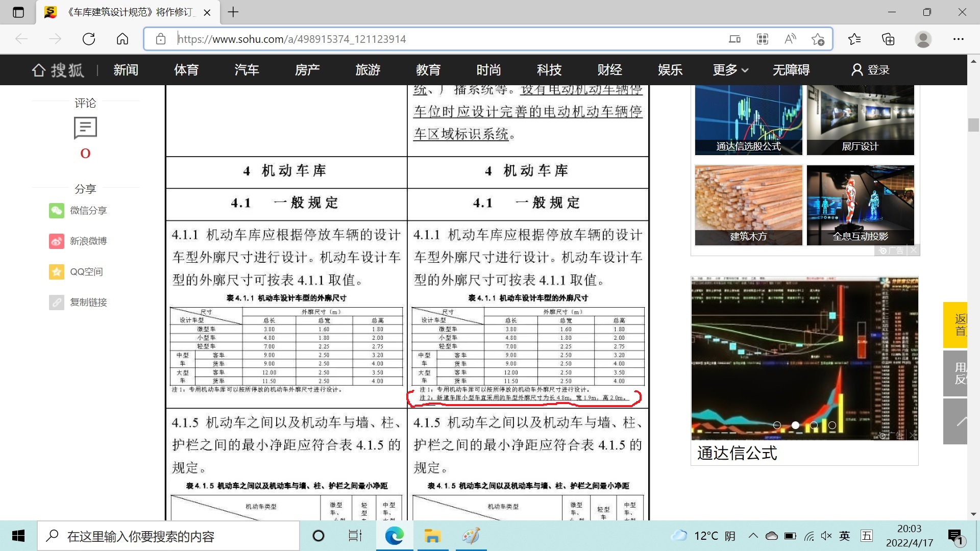Open Cortana circle icon on taskbar

(x=318, y=536)
